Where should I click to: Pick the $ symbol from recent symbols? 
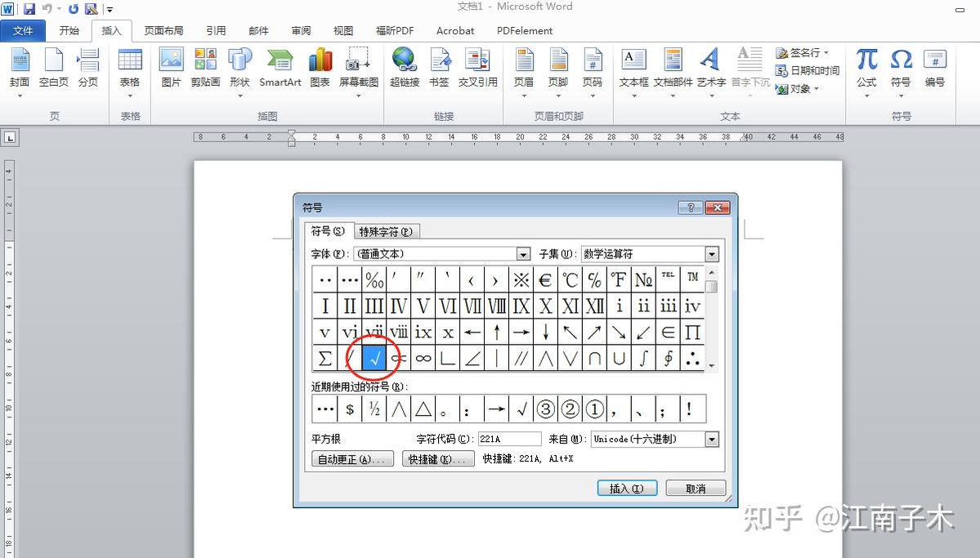(x=349, y=409)
